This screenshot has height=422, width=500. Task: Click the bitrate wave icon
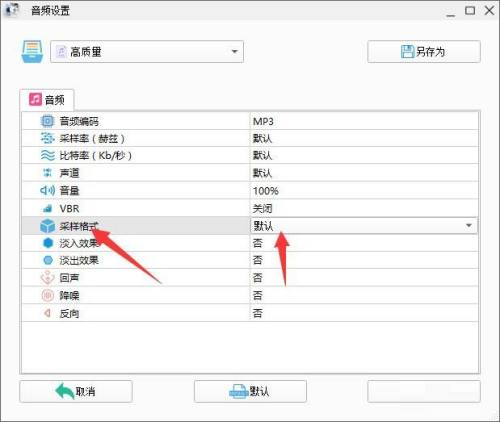point(47,155)
